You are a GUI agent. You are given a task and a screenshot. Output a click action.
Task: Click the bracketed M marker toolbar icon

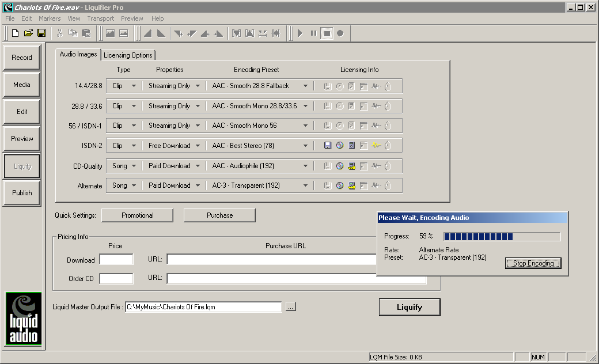(x=237, y=33)
